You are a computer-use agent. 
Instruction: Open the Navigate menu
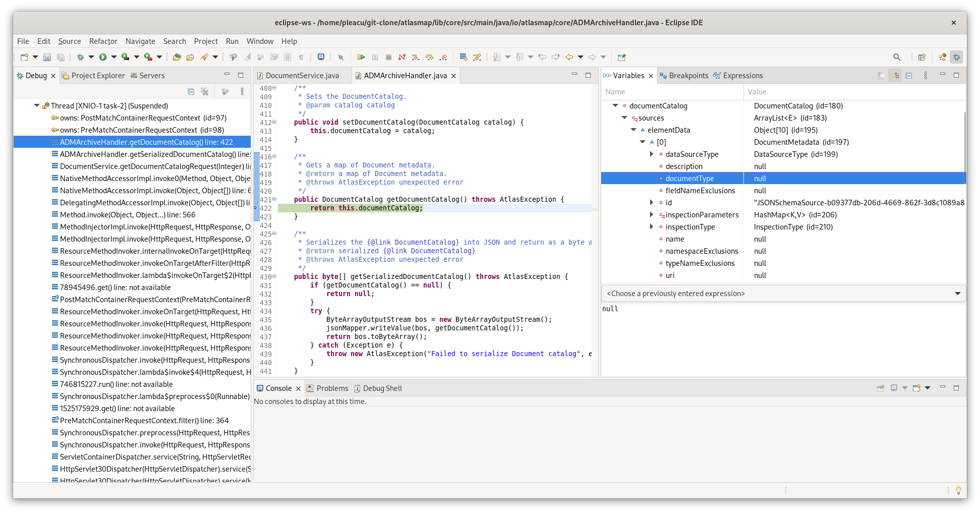(x=140, y=41)
